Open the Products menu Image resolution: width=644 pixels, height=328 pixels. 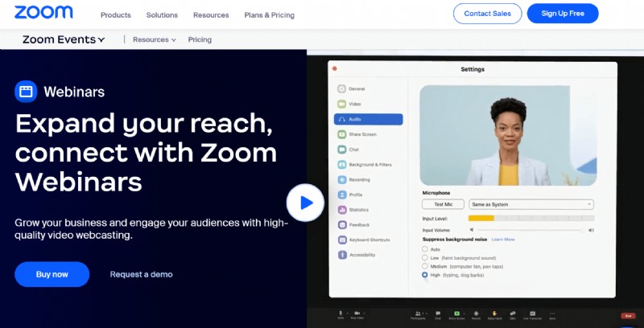click(x=116, y=15)
